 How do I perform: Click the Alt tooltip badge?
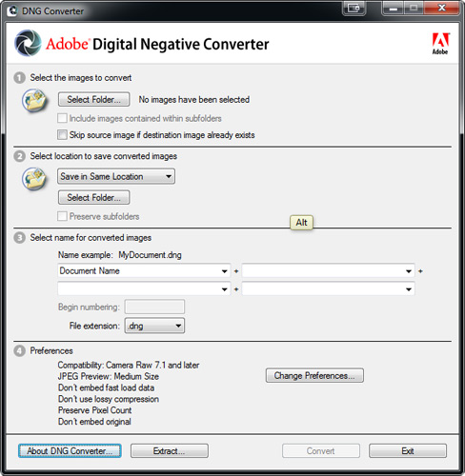coord(302,223)
